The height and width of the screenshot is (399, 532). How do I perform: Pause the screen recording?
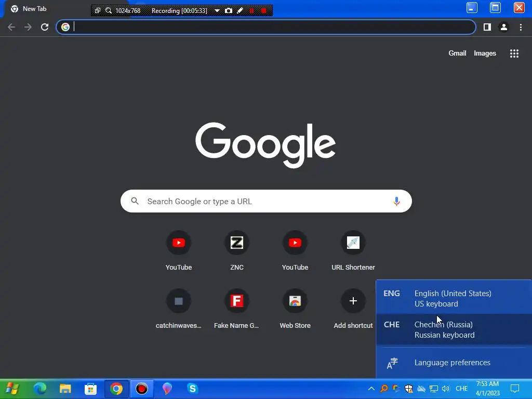tap(251, 10)
